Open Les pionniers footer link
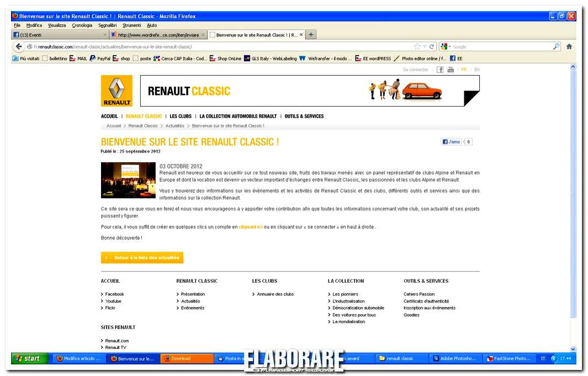This screenshot has width=588, height=376. [x=345, y=294]
